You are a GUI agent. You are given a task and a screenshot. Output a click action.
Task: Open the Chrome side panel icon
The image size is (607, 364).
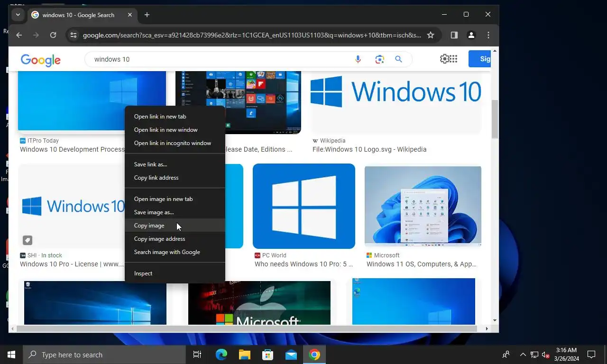[454, 35]
